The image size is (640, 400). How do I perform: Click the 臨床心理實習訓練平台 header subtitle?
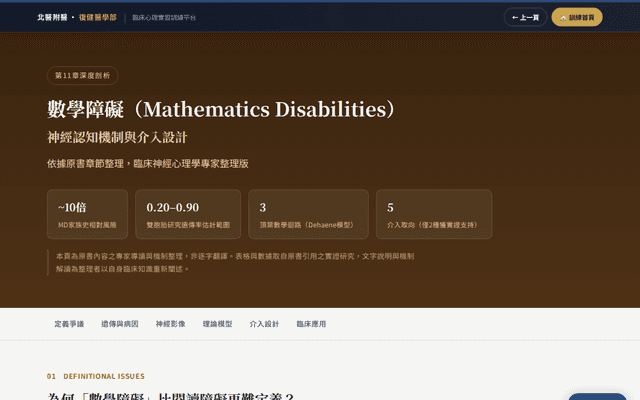click(x=164, y=18)
